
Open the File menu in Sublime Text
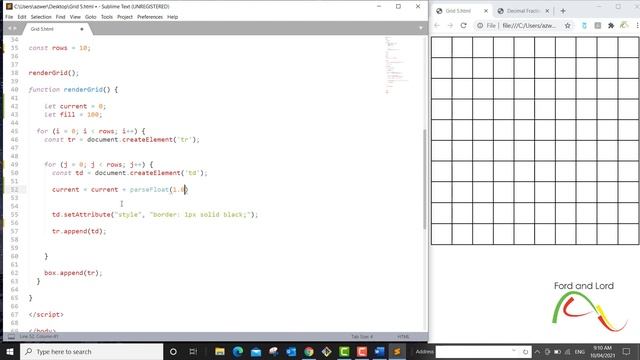tap(9, 17)
